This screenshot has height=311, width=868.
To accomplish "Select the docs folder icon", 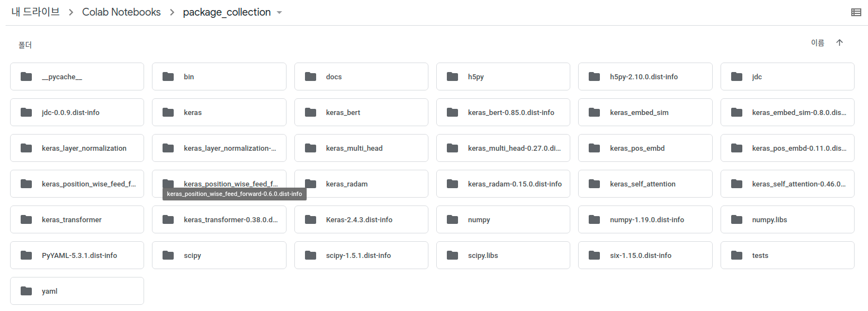I will coord(310,76).
